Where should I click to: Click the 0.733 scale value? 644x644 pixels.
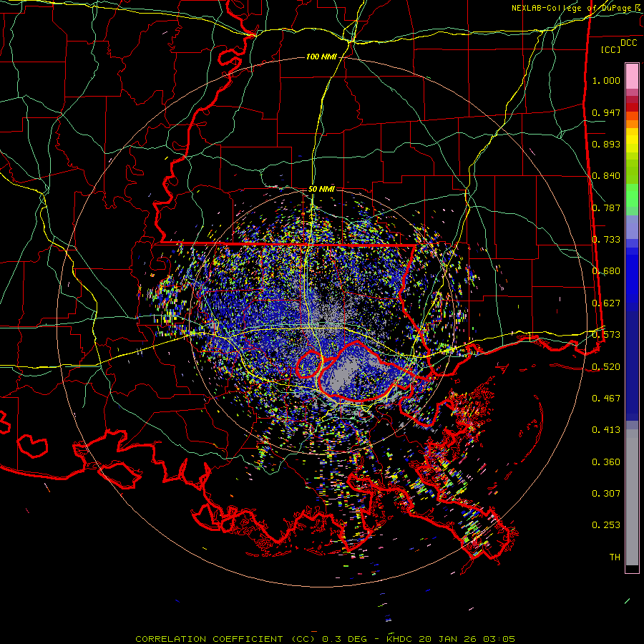tap(606, 240)
